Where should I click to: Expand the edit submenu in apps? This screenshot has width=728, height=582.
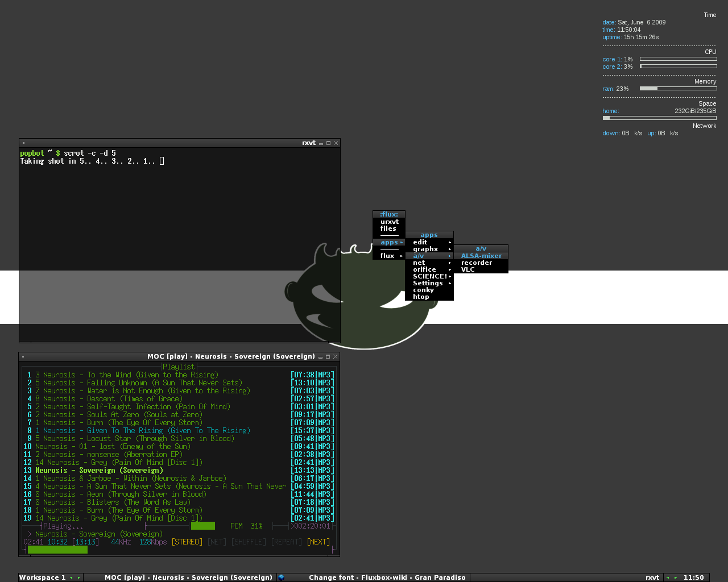click(429, 242)
